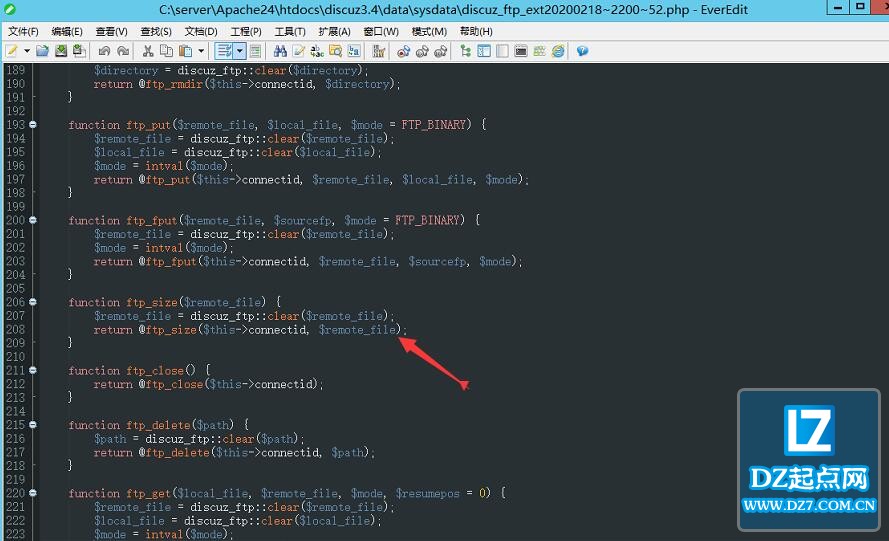This screenshot has height=541, width=889.
Task: Open the paste options dropdown arrow
Action: click(201, 51)
